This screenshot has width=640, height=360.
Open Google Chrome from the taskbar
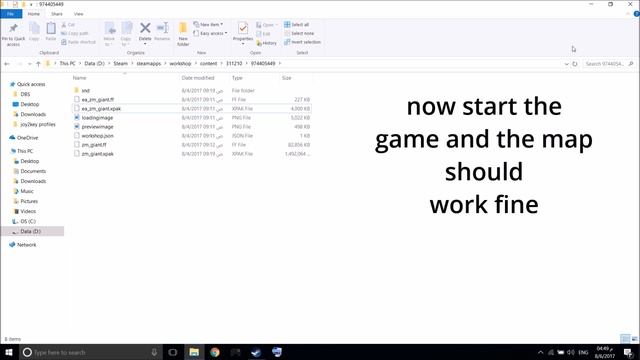215,352
